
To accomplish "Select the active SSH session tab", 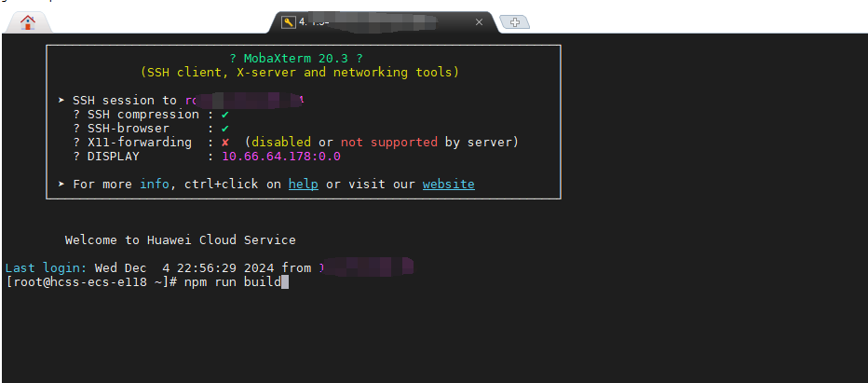I will point(385,22).
